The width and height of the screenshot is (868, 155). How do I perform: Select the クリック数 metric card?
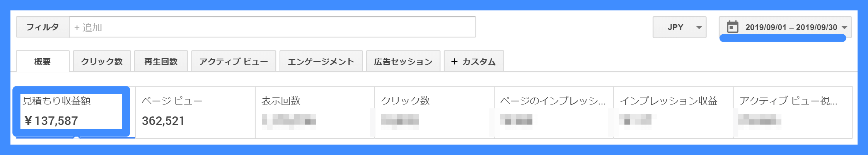pos(434,112)
